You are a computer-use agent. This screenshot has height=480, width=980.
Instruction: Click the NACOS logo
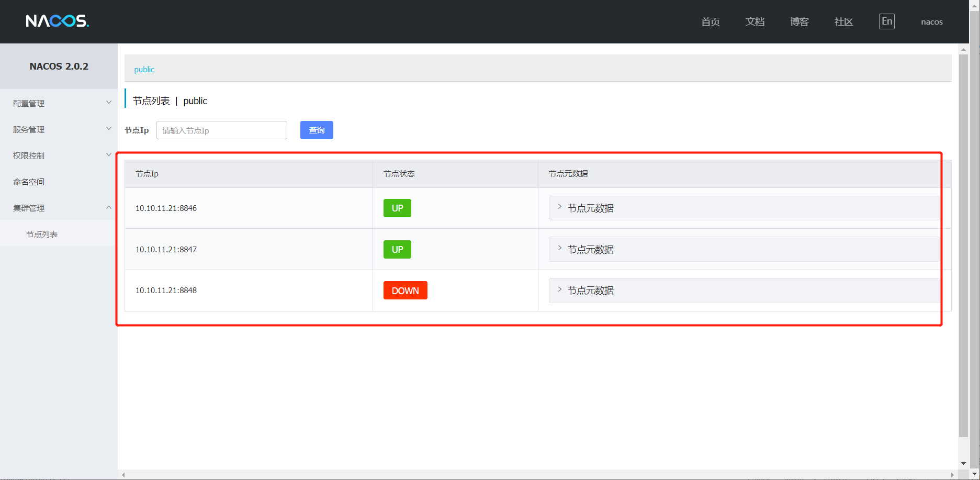point(58,21)
